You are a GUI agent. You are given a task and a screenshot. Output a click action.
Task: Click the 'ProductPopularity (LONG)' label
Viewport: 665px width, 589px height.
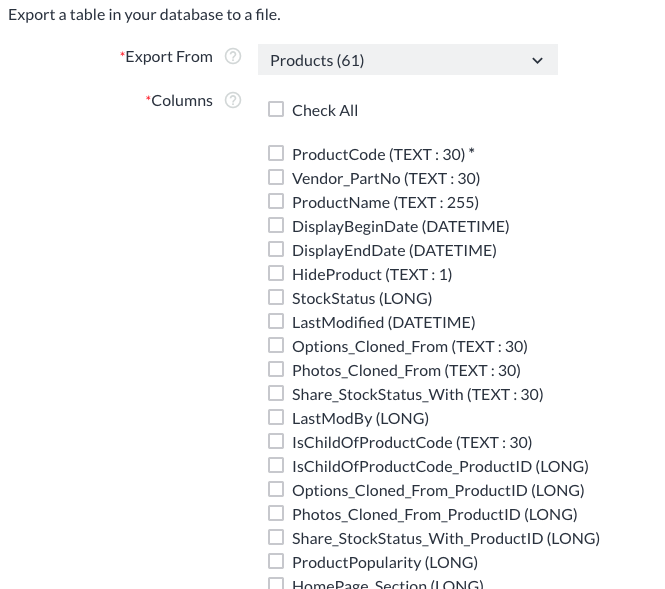[385, 563]
